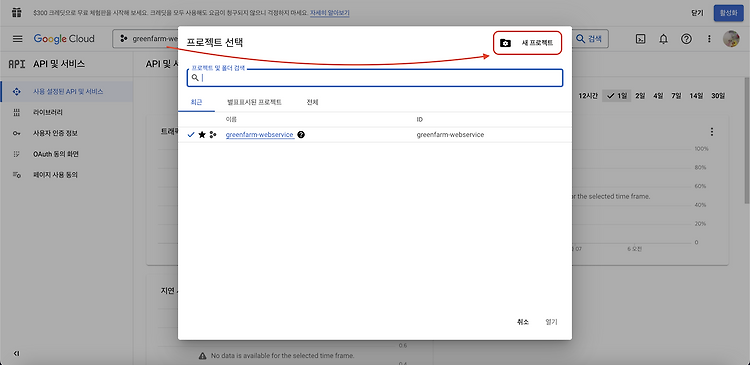Open the notifications bell
750x365 pixels.
(663, 39)
